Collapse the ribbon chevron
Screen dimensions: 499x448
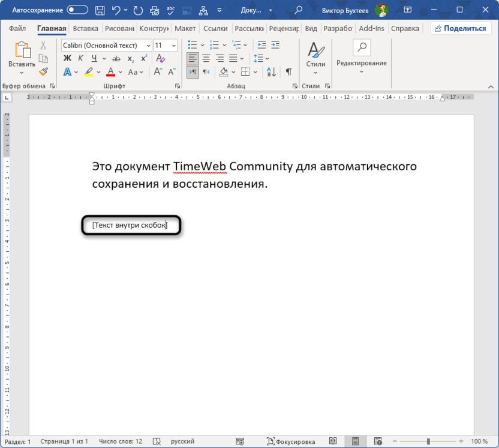[x=491, y=86]
